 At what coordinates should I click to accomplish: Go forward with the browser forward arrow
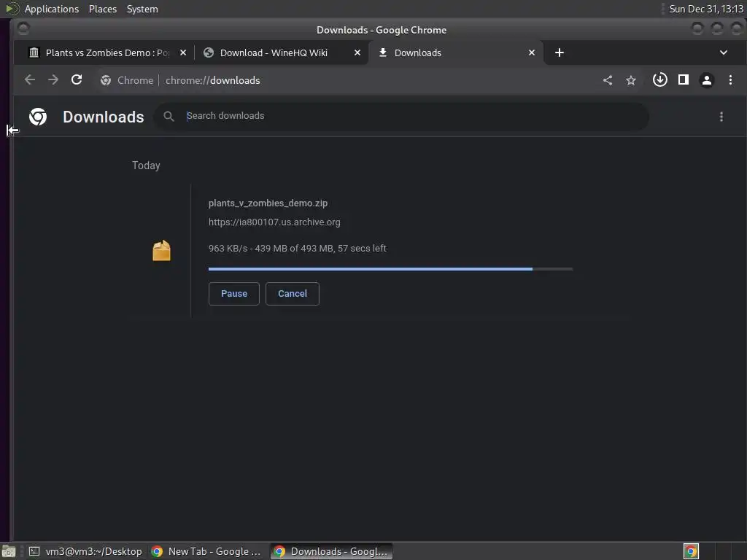(53, 80)
